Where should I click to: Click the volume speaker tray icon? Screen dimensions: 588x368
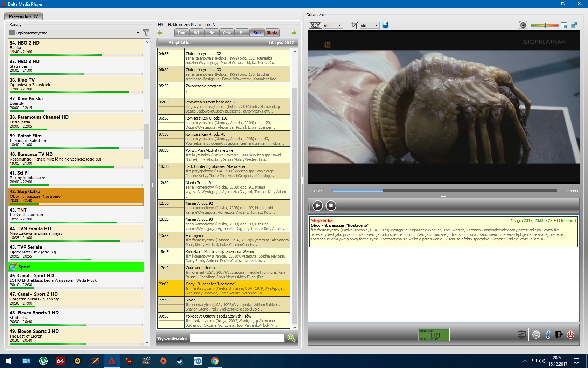point(542,361)
